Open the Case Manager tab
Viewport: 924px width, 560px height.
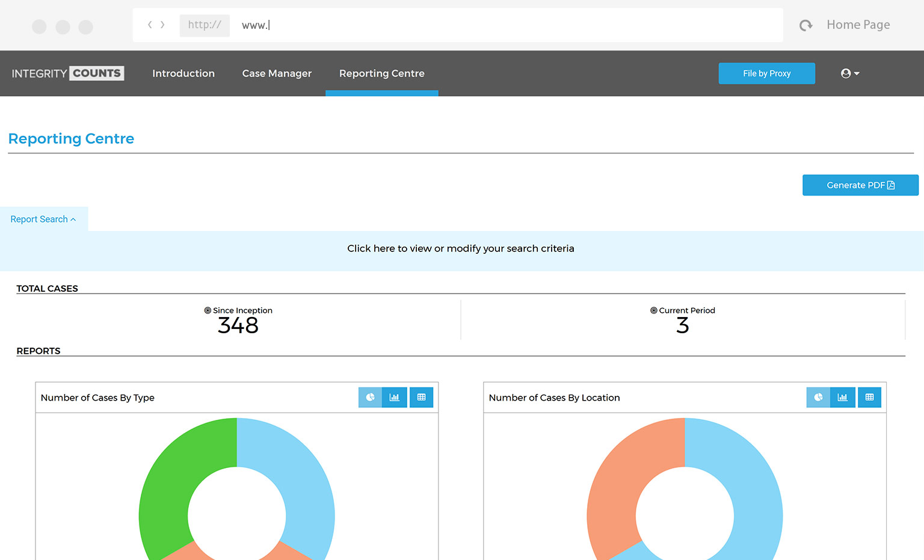(277, 73)
